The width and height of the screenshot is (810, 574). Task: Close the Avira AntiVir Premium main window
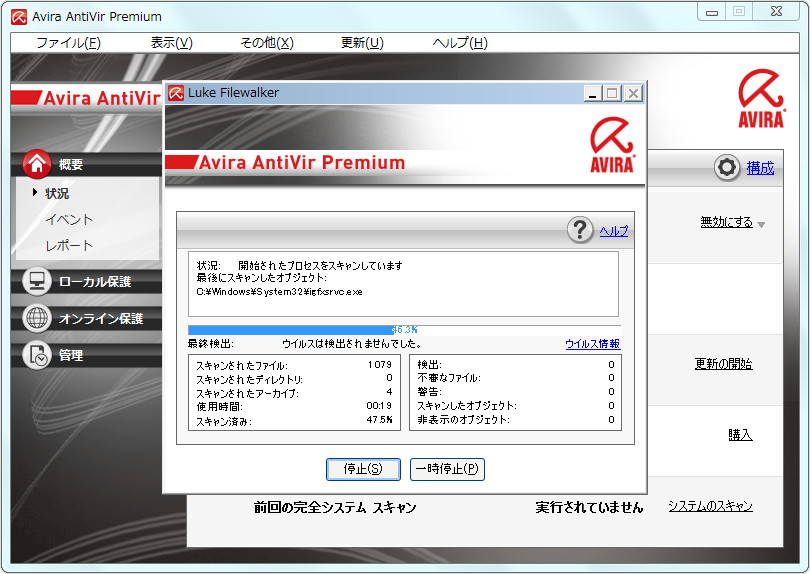(x=776, y=12)
